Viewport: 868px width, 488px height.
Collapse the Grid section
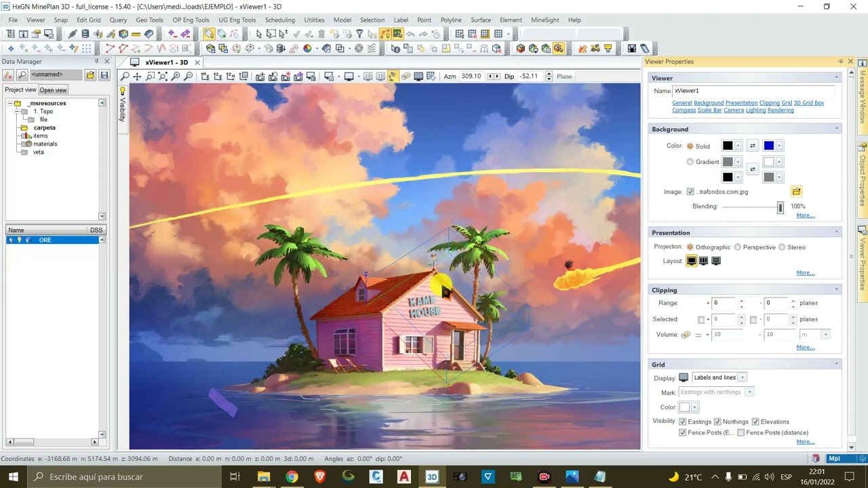pos(836,365)
